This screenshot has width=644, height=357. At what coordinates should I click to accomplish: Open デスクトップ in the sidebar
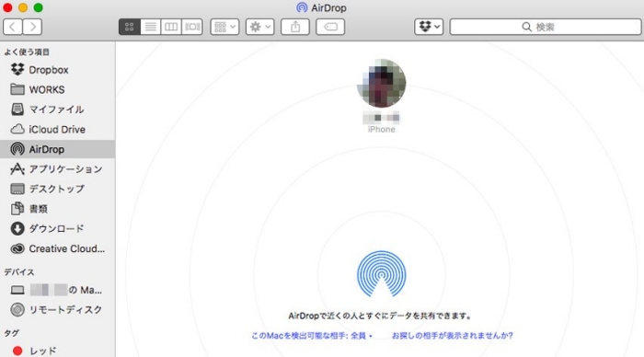click(x=57, y=189)
